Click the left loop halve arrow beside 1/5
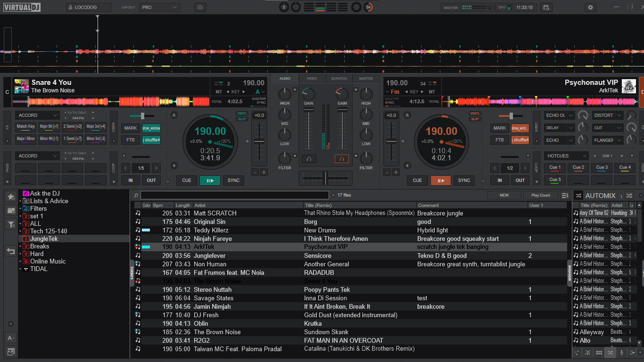This screenshot has width=644, height=362. [126, 168]
